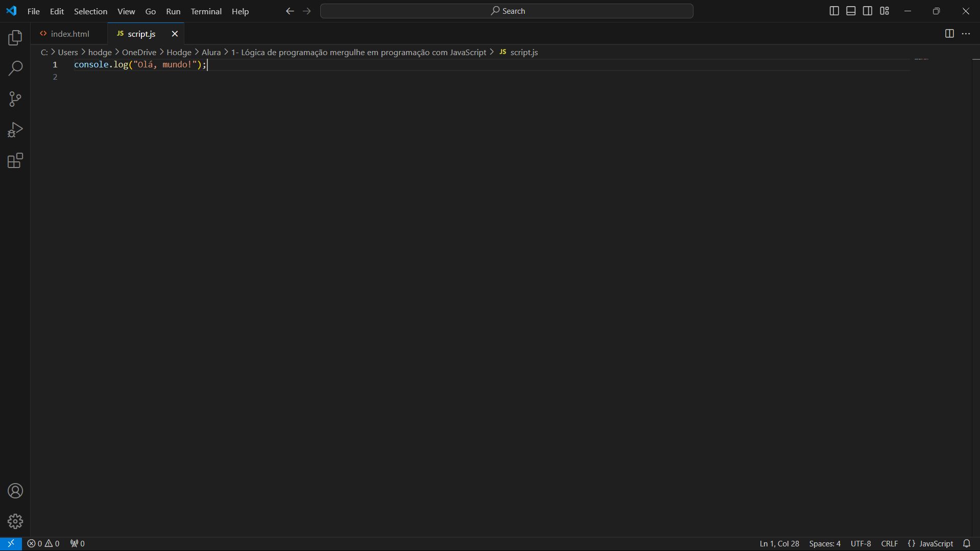The height and width of the screenshot is (551, 980).
Task: Restore down the VS Code window
Action: coord(936,11)
